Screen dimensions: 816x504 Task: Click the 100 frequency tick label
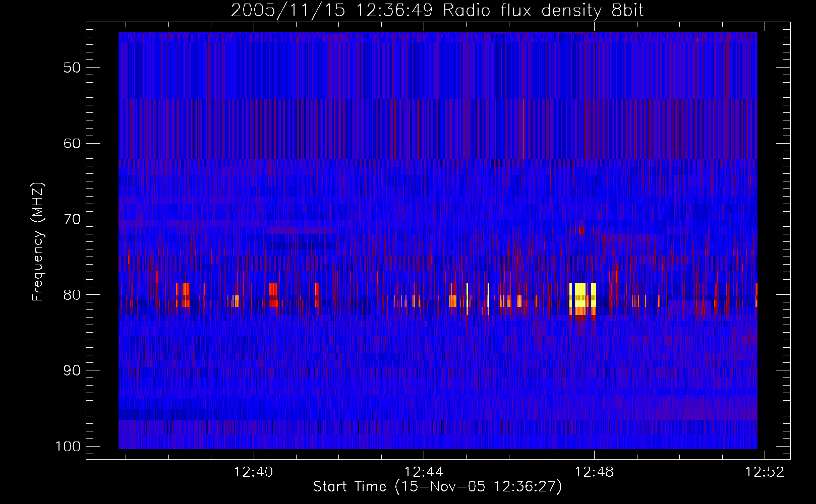pyautogui.click(x=68, y=447)
